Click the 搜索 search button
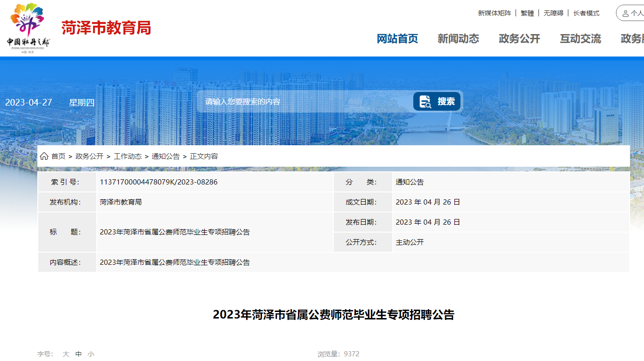This screenshot has width=644, height=361. 437,101
